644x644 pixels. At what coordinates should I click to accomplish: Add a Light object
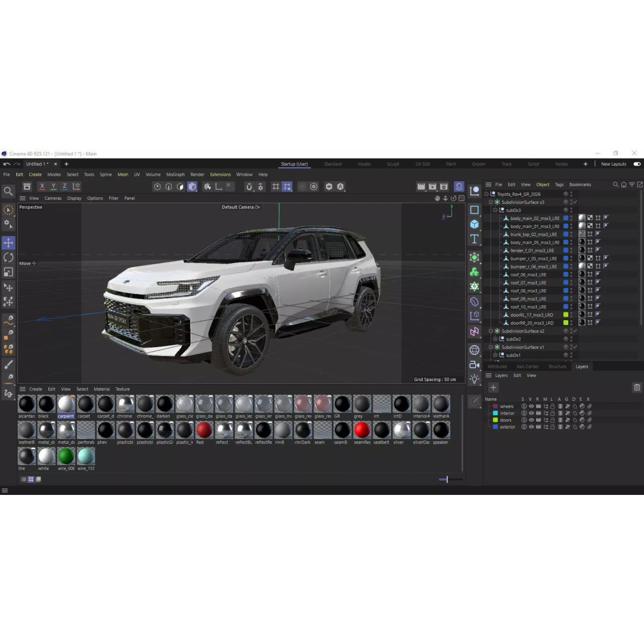point(475,379)
